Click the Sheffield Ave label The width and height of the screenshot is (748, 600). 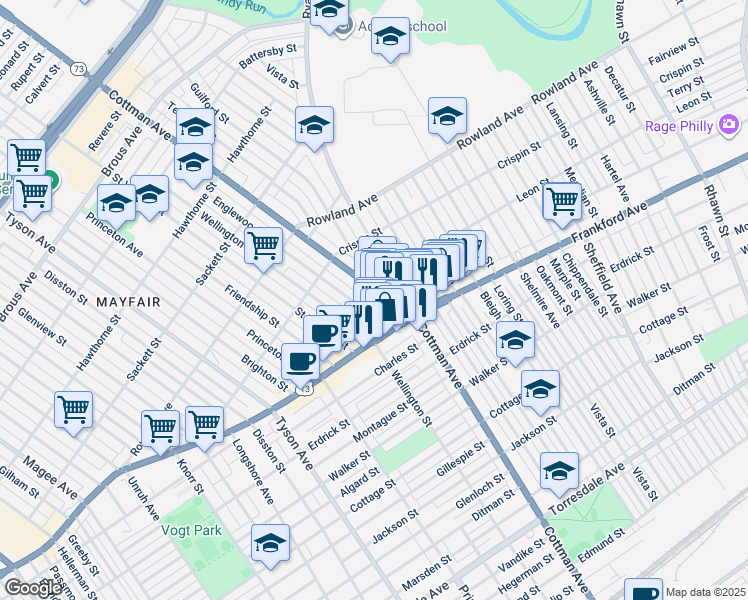point(602,278)
